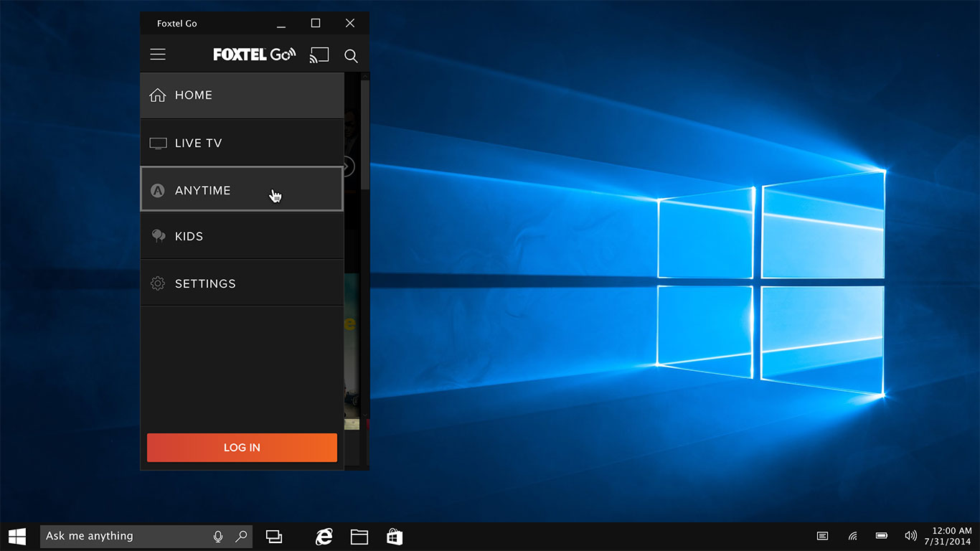Close the Foxtel Go window
This screenshot has width=980, height=551.
tap(350, 24)
